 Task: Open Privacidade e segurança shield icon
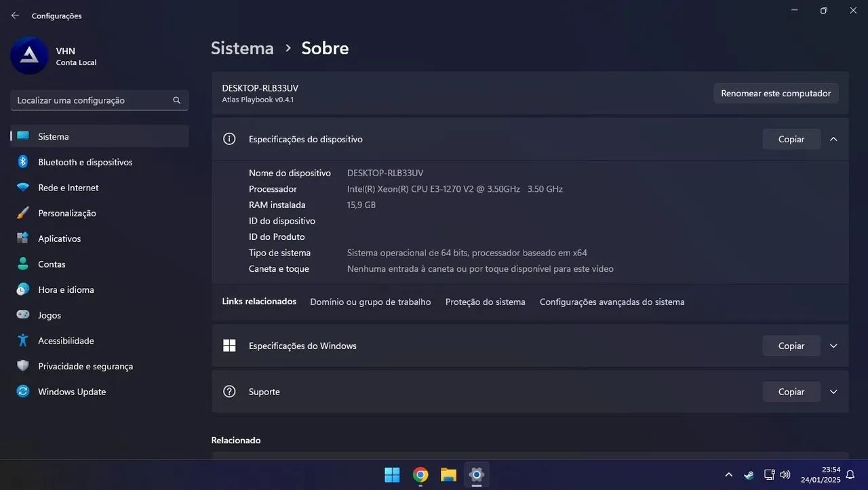click(x=22, y=366)
